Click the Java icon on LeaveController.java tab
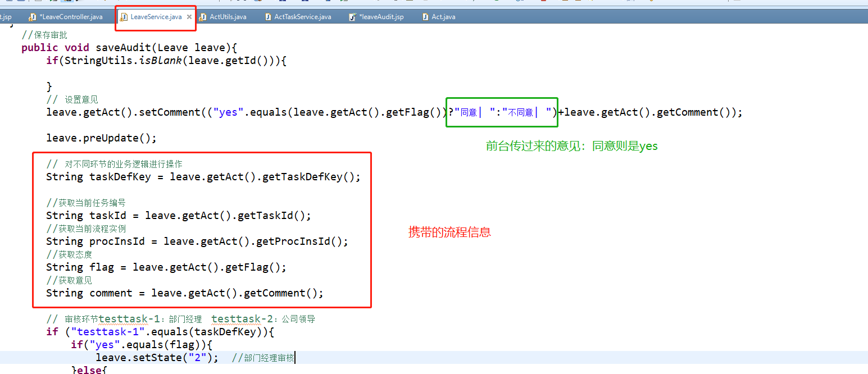Viewport: 868px width, 374px height. click(x=32, y=16)
